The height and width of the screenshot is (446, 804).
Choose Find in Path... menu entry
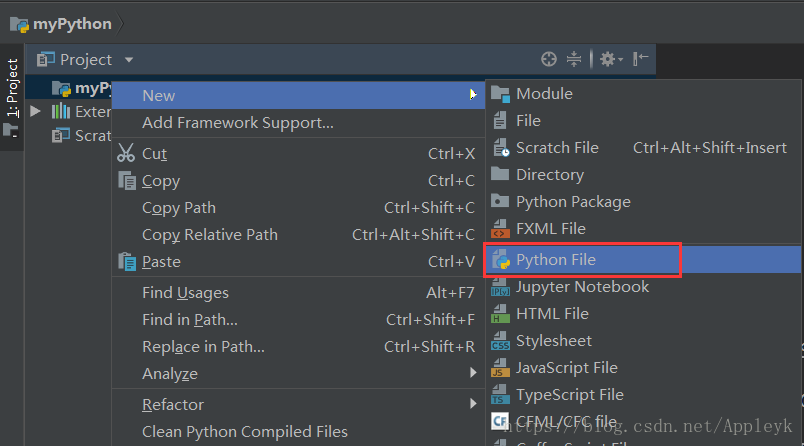[298, 319]
